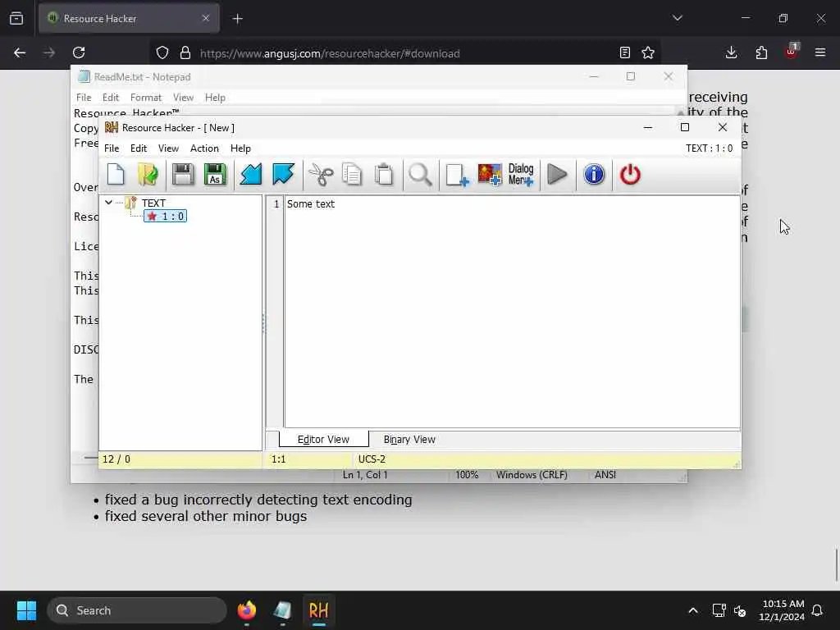The image size is (840, 630).
Task: Open Firefox extensions puzzle icon
Action: [761, 52]
